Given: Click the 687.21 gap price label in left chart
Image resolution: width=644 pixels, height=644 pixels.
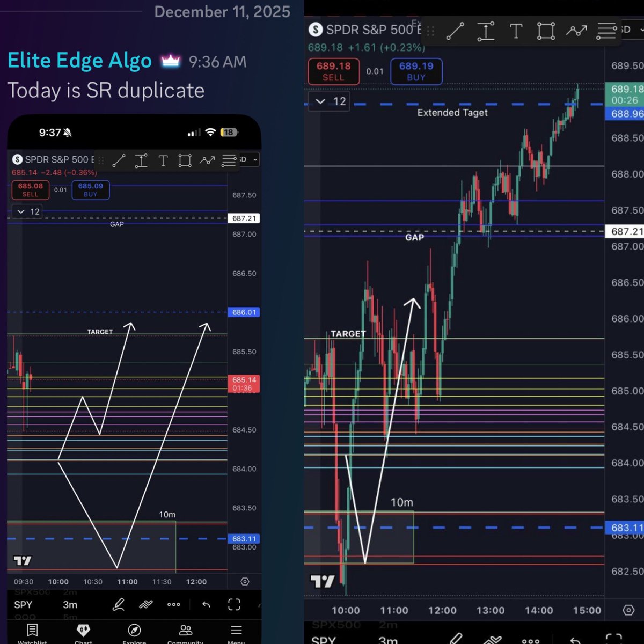Looking at the screenshot, I should coord(244,218).
